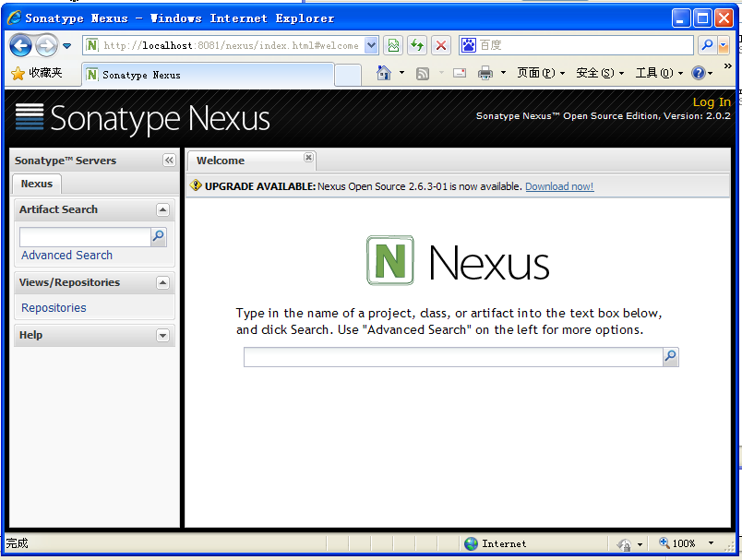Image resolution: width=742 pixels, height=560 pixels.
Task: Close the Welcome tab
Action: [308, 158]
